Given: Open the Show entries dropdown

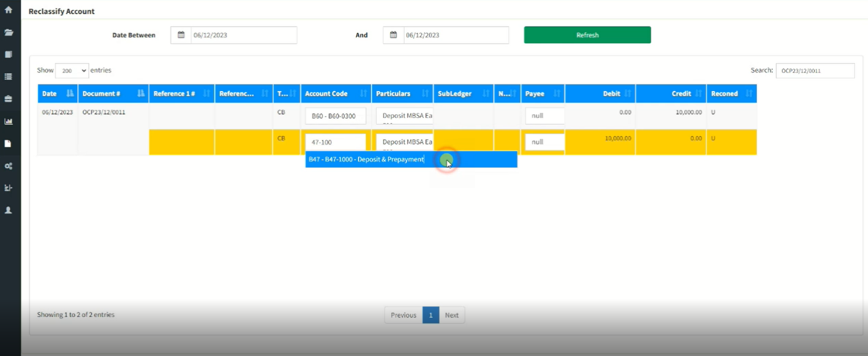Looking at the screenshot, I should click(x=72, y=70).
